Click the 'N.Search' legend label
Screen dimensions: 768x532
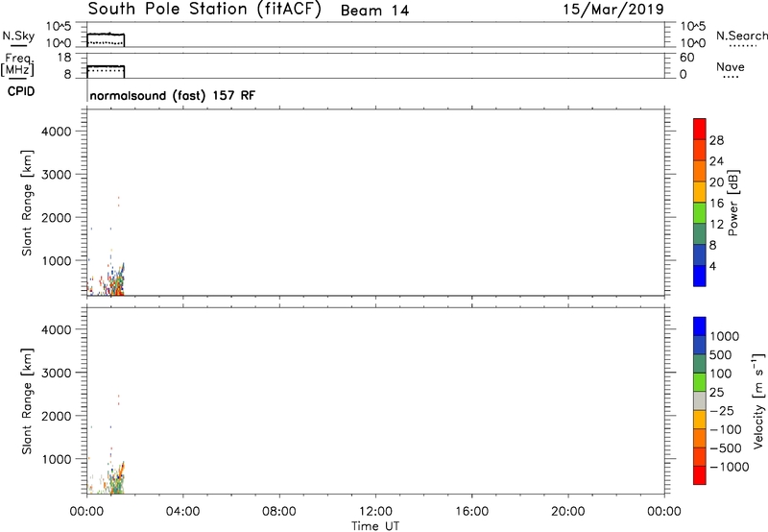741,36
